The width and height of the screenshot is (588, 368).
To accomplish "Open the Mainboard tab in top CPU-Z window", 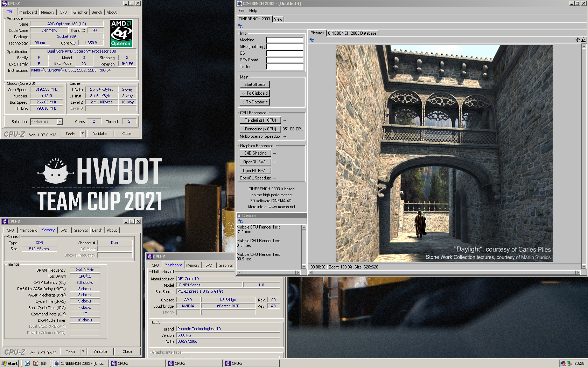I will click(28, 12).
